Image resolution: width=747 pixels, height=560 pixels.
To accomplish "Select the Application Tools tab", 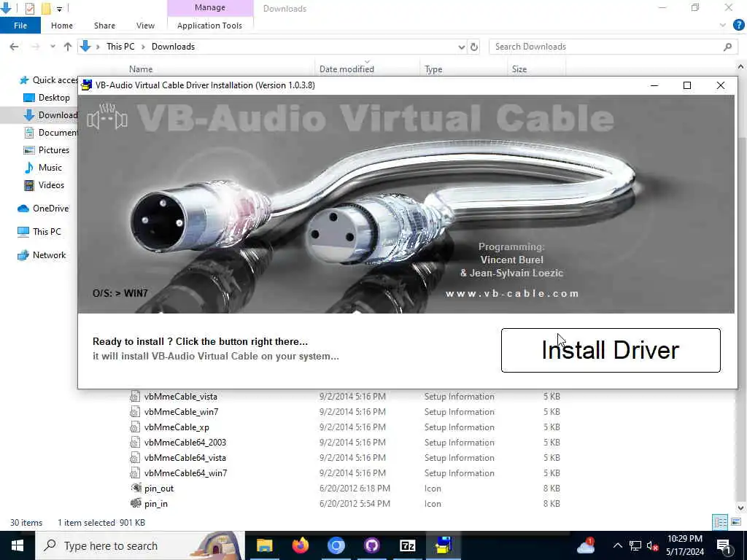I will click(x=209, y=26).
